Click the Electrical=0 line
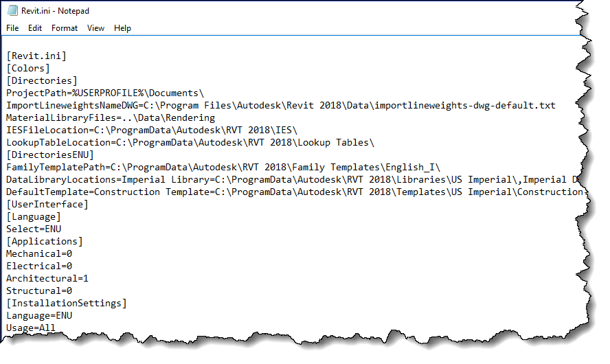This screenshot has width=610, height=364. [x=39, y=266]
